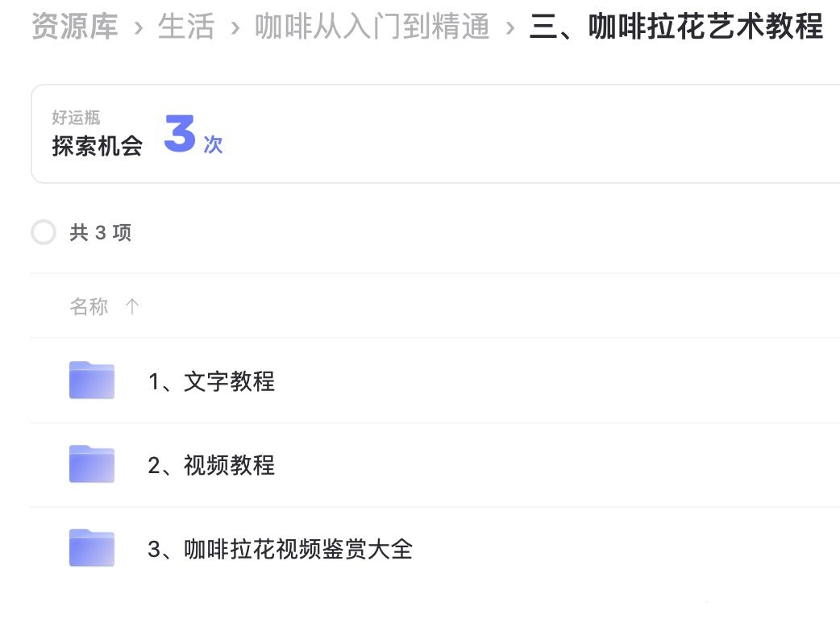Image resolution: width=840 pixels, height=640 pixels.
Task: Click the 文字教程 folder icon
Action: [x=91, y=380]
